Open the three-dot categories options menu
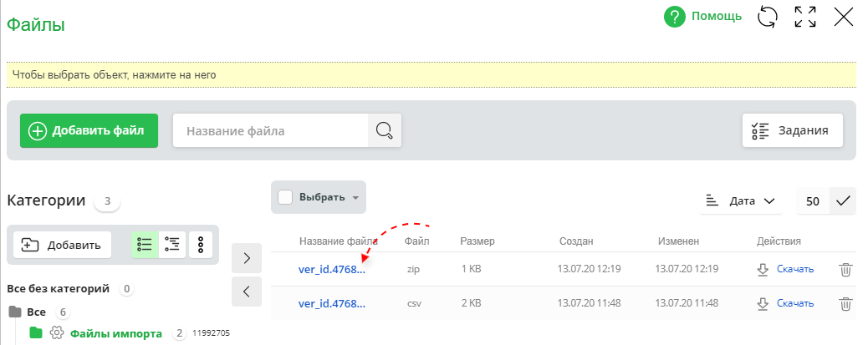 [x=201, y=245]
